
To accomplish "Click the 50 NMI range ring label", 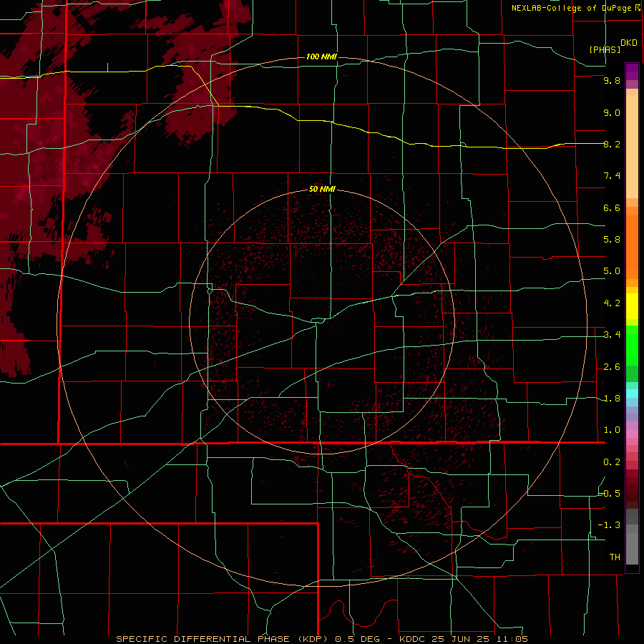I will [322, 189].
